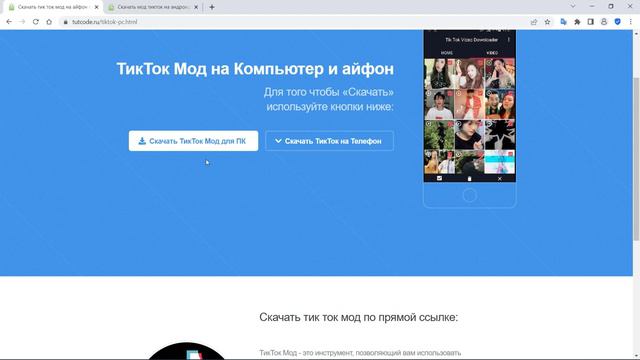Click the phone mockup round home button
Viewport: 640px width, 360px height.
coord(470,196)
